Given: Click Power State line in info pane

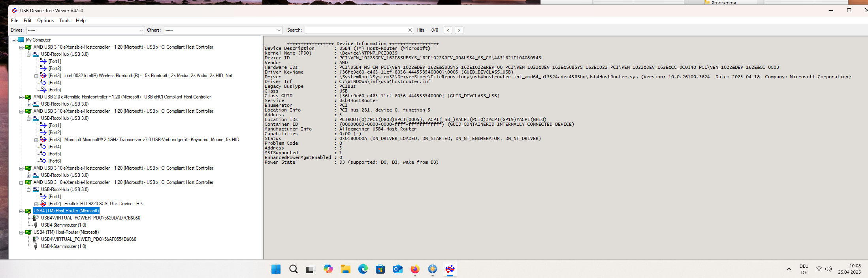Looking at the screenshot, I should click(352, 162).
